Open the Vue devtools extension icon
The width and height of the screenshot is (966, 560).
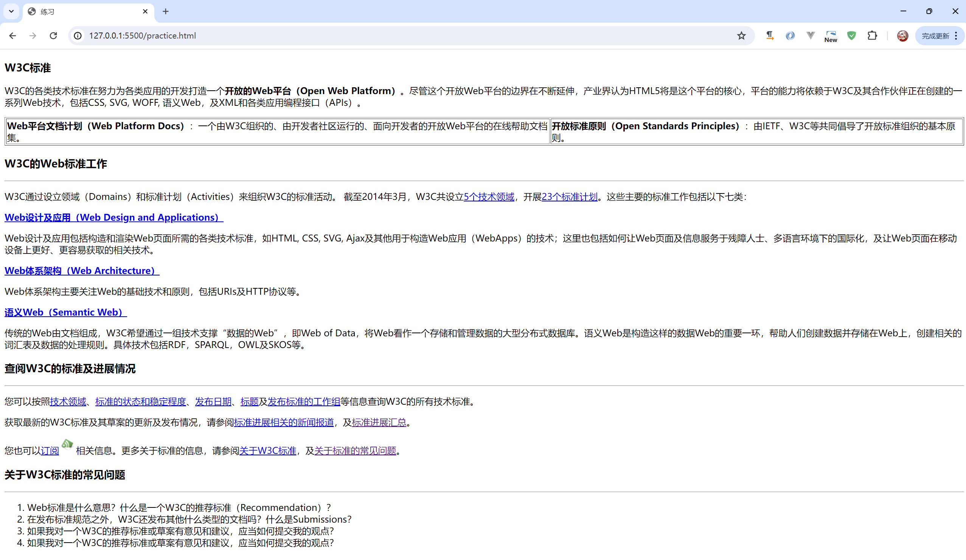pos(810,36)
